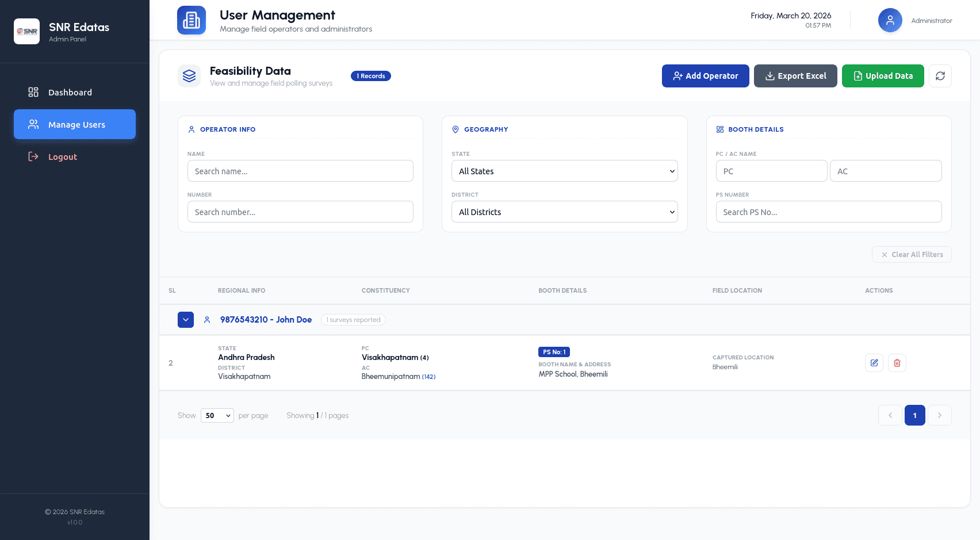The height and width of the screenshot is (540, 980).
Task: Change the per-page count dropdown from 50
Action: click(x=217, y=415)
